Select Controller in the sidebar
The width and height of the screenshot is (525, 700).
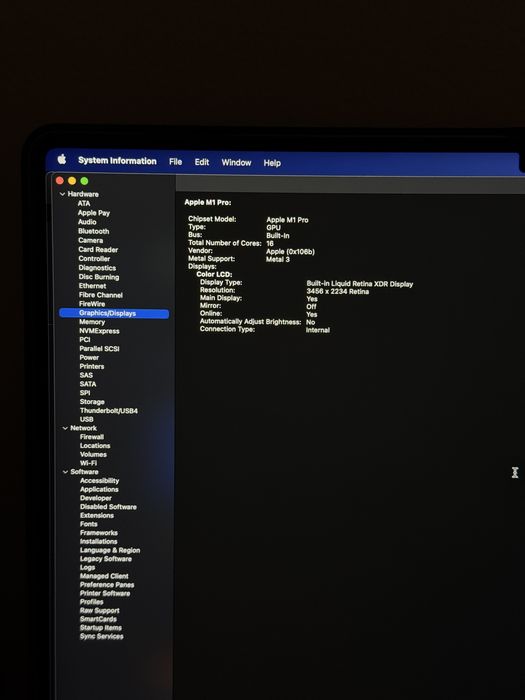[x=94, y=258]
